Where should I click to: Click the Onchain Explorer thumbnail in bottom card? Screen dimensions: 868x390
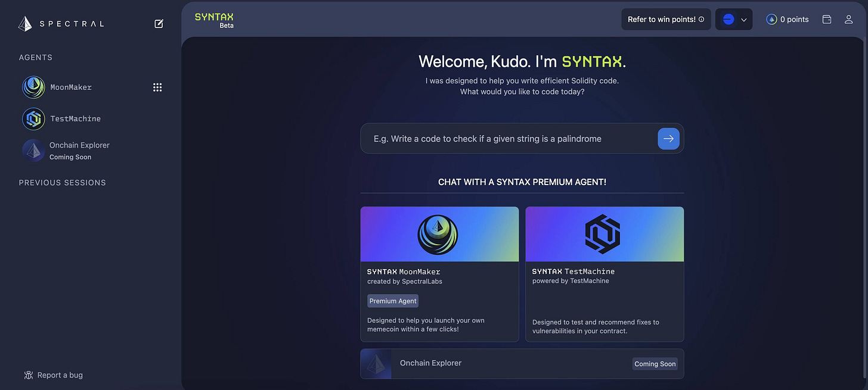[376, 364]
